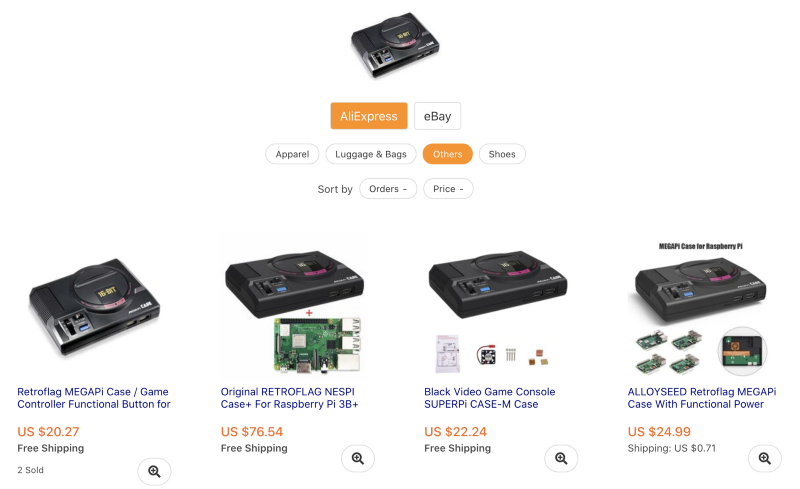The height and width of the screenshot is (489, 800).
Task: Click zoom icon for SUPERPi CASE-M listing
Action: (x=561, y=458)
